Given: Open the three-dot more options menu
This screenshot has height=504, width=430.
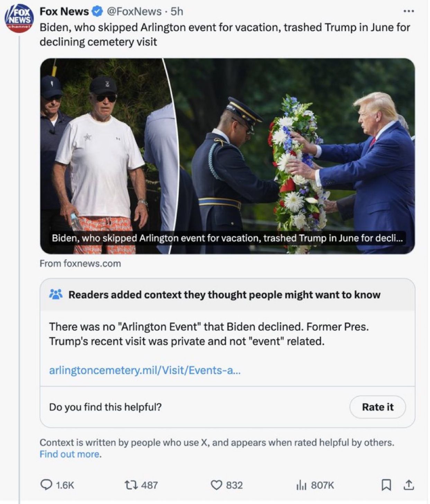Looking at the screenshot, I should point(409,11).
